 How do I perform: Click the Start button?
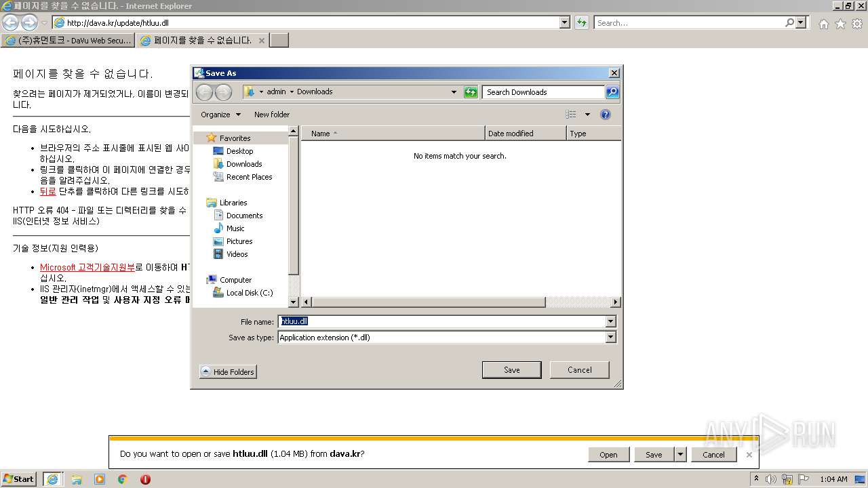pos(19,479)
